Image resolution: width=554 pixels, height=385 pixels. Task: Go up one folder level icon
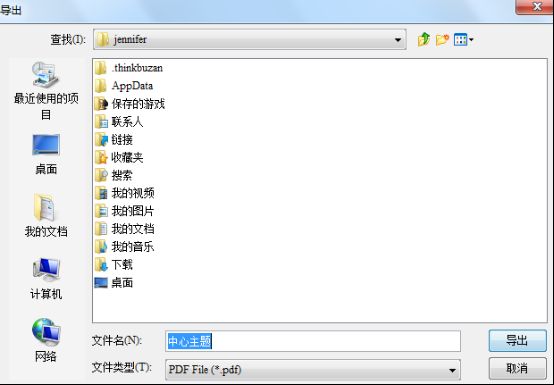[424, 40]
